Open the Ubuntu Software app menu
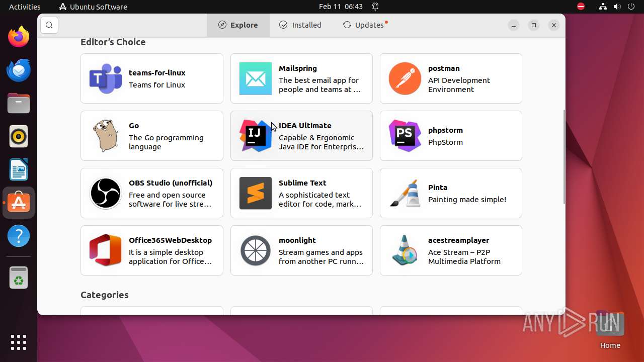Viewport: 644px width, 362px height. pyautogui.click(x=93, y=7)
